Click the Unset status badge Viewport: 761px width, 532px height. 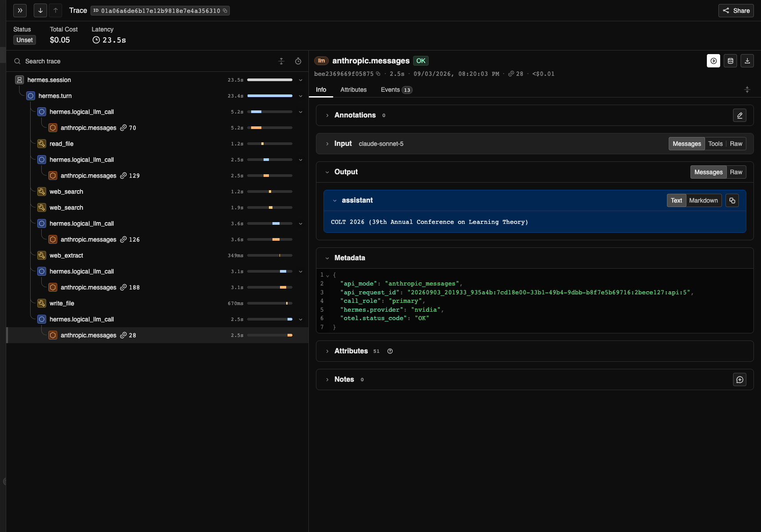[24, 40]
